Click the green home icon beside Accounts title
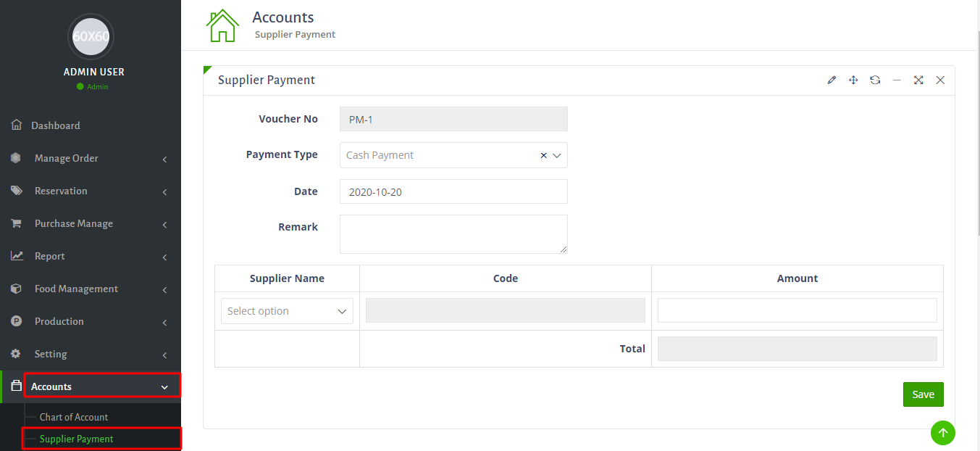 click(x=222, y=26)
